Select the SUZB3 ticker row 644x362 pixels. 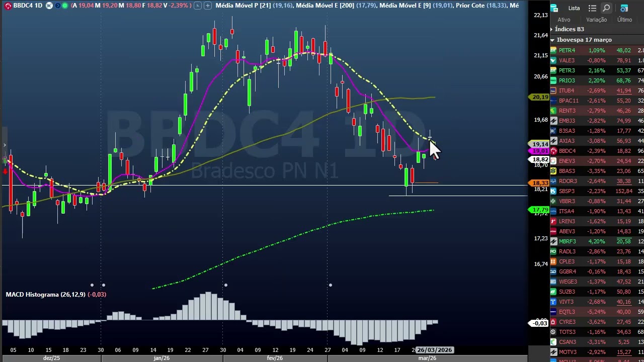pos(597,292)
